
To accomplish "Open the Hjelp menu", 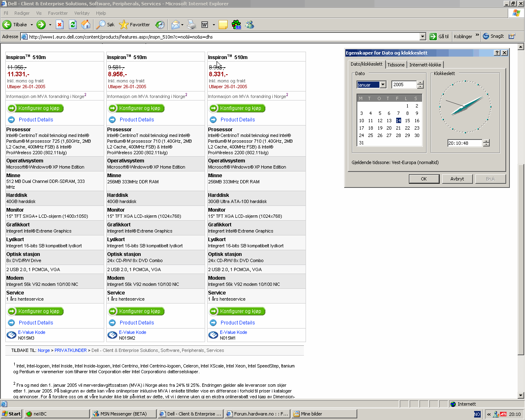I will pos(101,13).
